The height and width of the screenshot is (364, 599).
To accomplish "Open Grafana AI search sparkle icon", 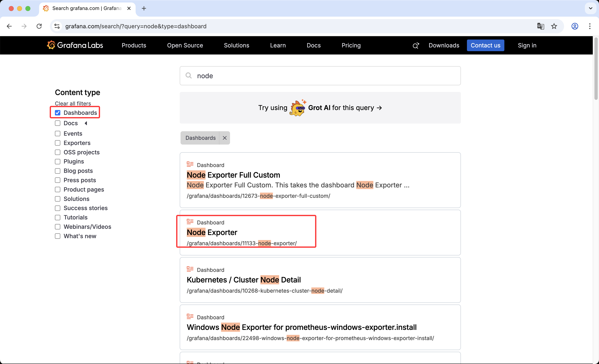I will tap(416, 46).
